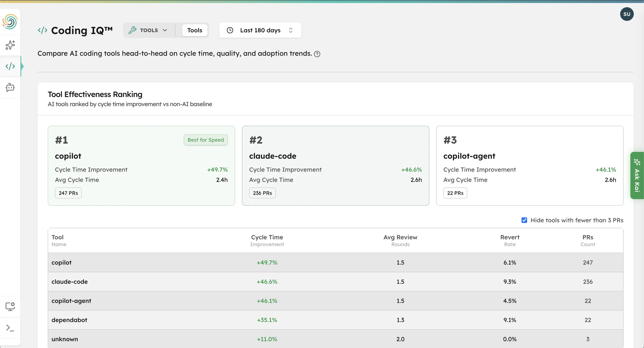Viewport: 644px width, 348px height.
Task: Click the 247 PRs button on copilot card
Action: click(x=68, y=193)
